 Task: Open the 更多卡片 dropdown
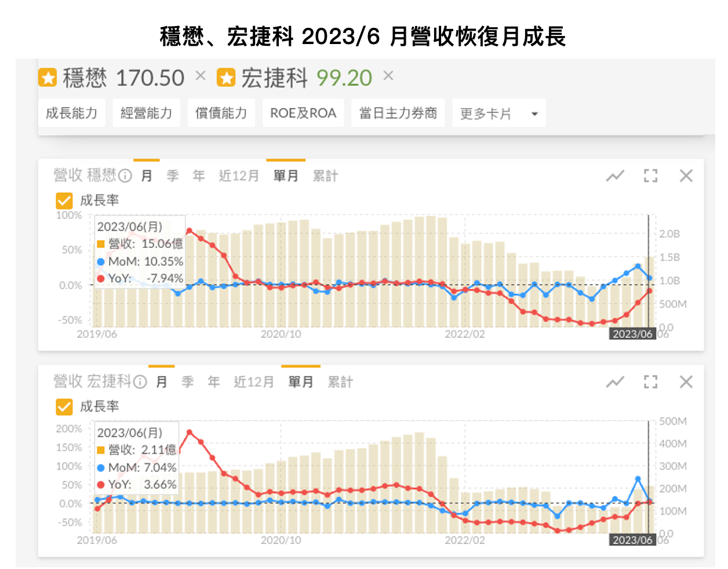[498, 114]
